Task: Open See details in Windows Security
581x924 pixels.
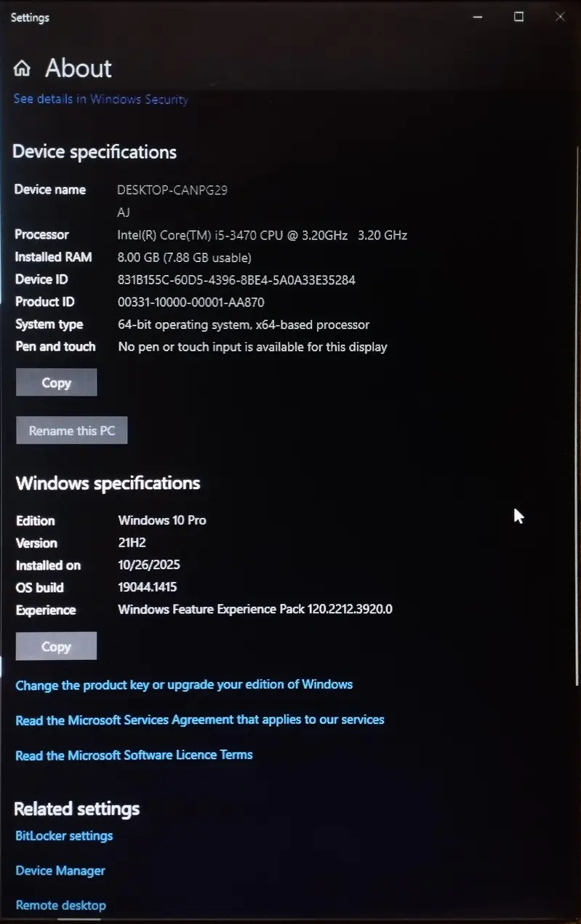Action: point(100,99)
